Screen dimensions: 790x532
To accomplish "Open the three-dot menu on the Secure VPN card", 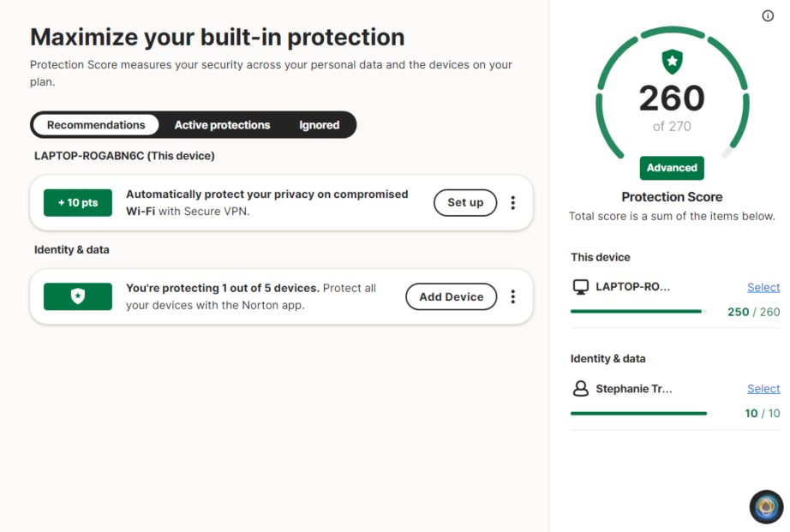I will coord(512,203).
